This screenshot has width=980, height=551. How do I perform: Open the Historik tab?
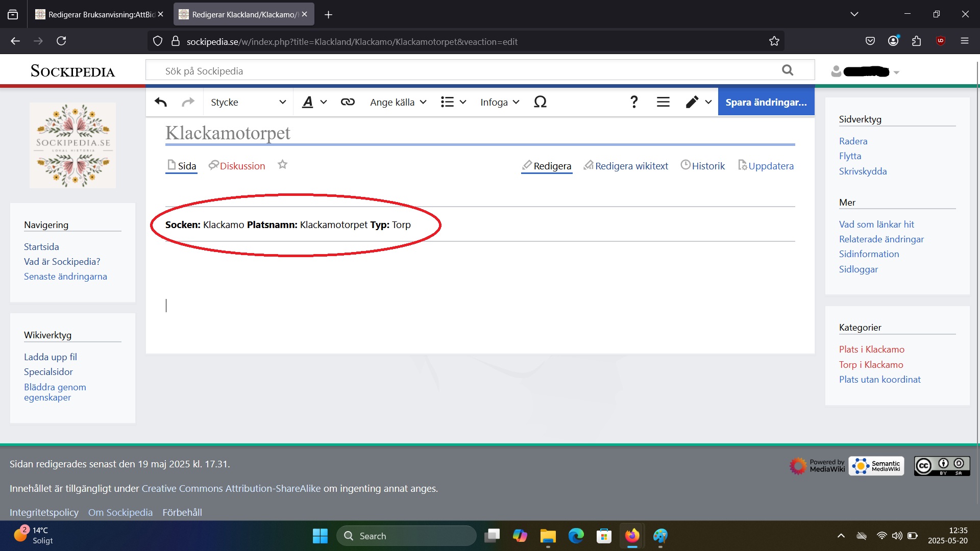[x=707, y=166]
